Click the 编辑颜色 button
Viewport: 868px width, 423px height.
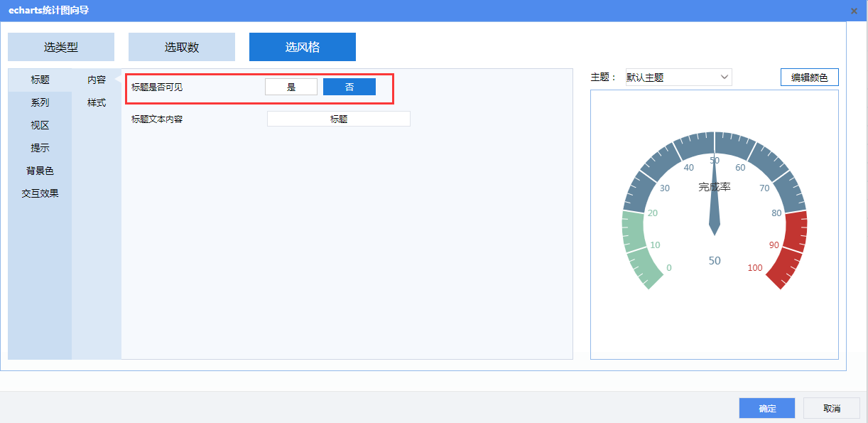pos(809,77)
